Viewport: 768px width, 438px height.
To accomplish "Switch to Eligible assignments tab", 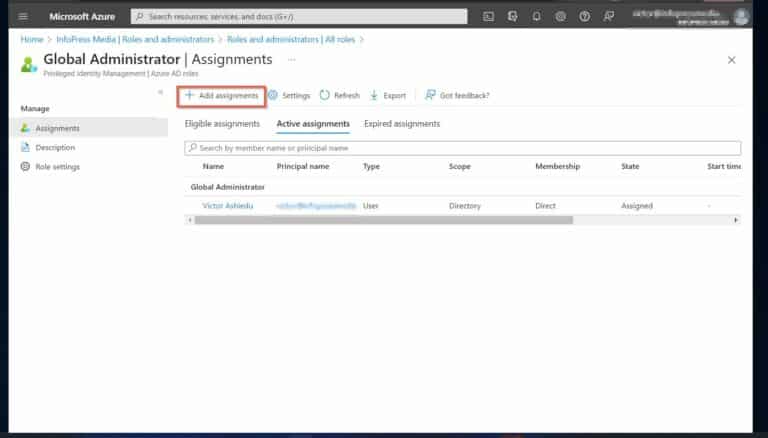I will pyautogui.click(x=222, y=124).
